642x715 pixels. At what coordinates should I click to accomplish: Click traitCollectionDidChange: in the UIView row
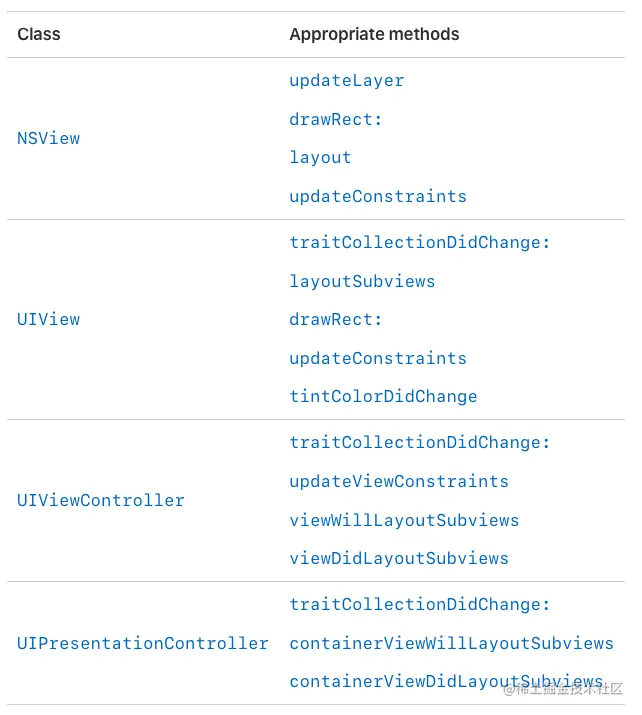[420, 243]
